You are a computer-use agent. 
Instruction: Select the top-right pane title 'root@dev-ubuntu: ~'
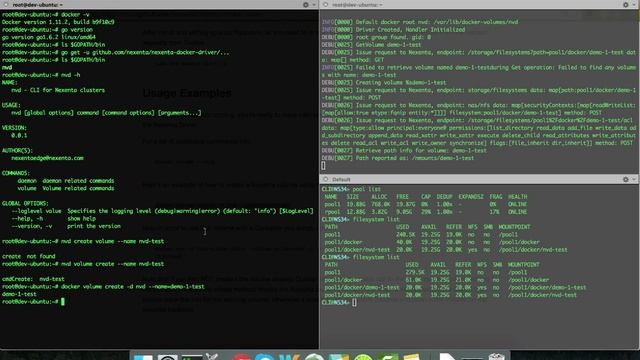tap(357, 5)
